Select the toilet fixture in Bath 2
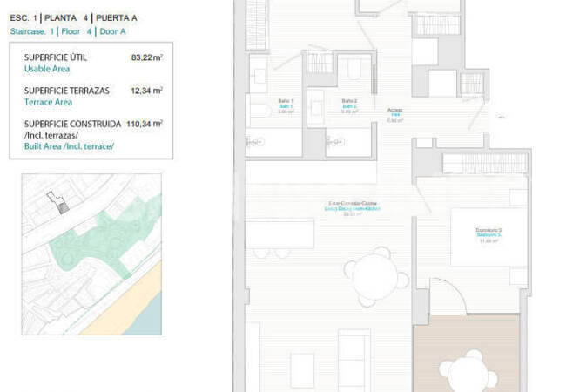Image resolution: width=566 pixels, height=392 pixels. click(x=355, y=72)
